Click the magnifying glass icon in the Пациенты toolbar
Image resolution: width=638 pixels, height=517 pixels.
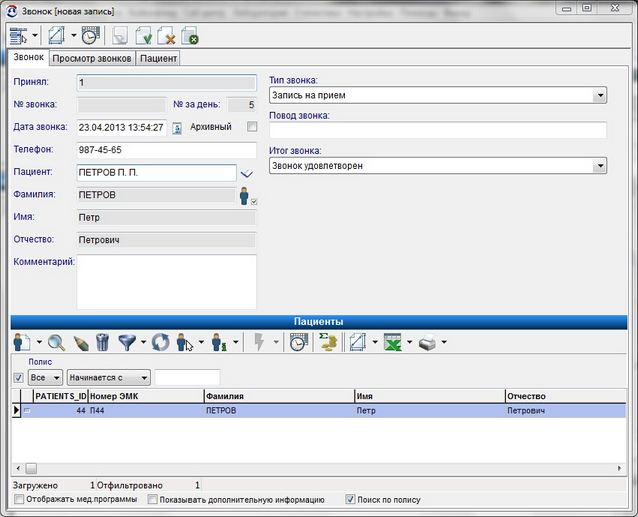56,342
